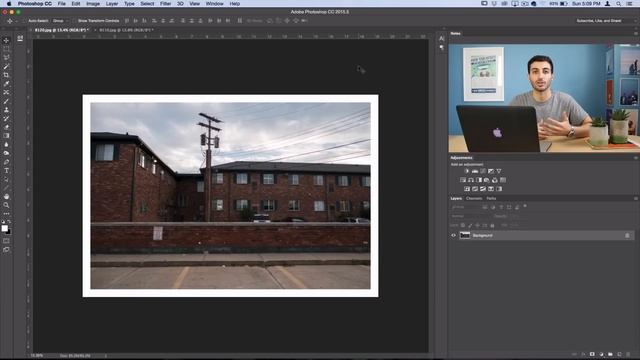Image resolution: width=640 pixels, height=360 pixels.
Task: Select the Magic Wand tool
Action: [6, 66]
